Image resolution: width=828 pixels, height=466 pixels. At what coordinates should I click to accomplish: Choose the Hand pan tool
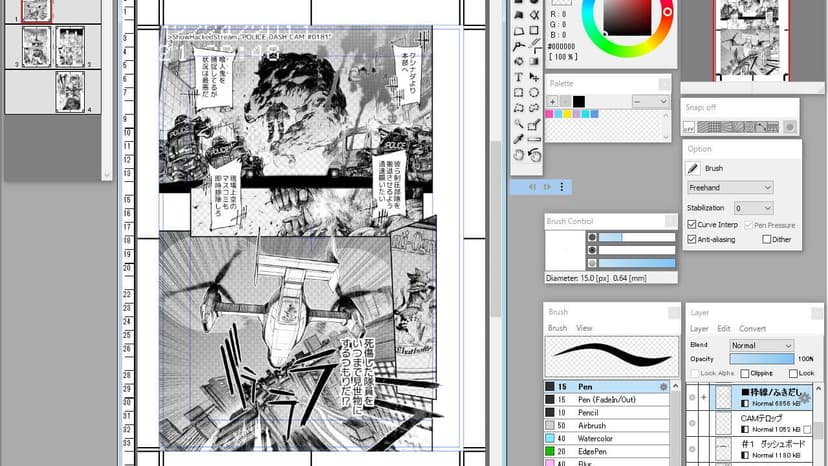[x=519, y=155]
